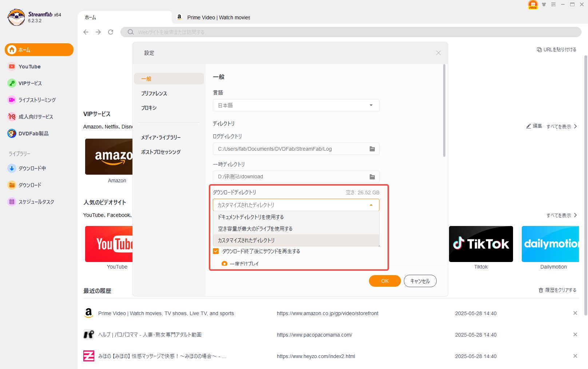Expand popular sites すべてを表示 chevron

(575, 215)
